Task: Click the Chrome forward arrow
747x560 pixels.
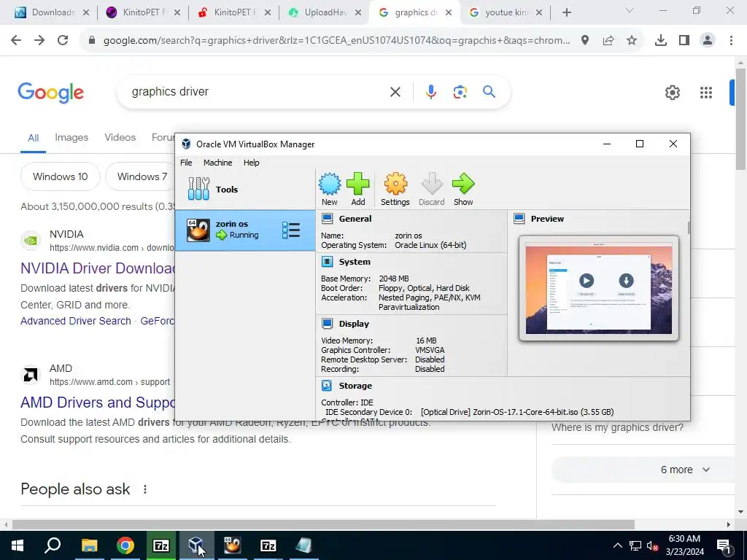Action: tap(39, 40)
